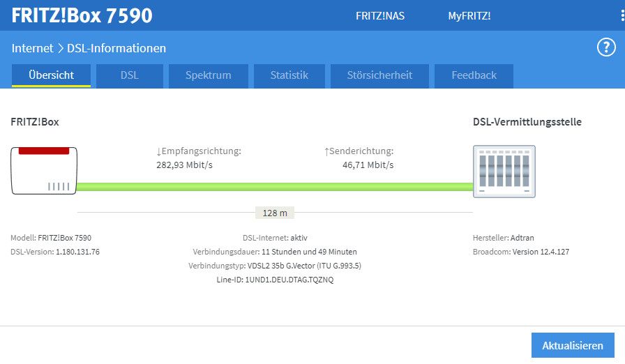This screenshot has width=625, height=364.
Task: Click the Hersteller: Adtran text
Action: [503, 238]
